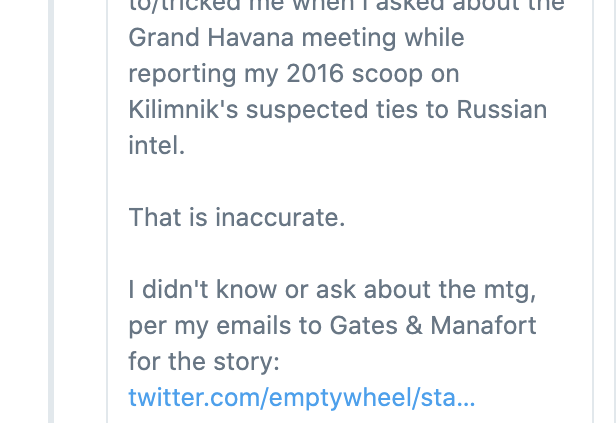This screenshot has height=423, width=616.
Task: Click the words "suspected ties to Russian"
Action: click(396, 109)
